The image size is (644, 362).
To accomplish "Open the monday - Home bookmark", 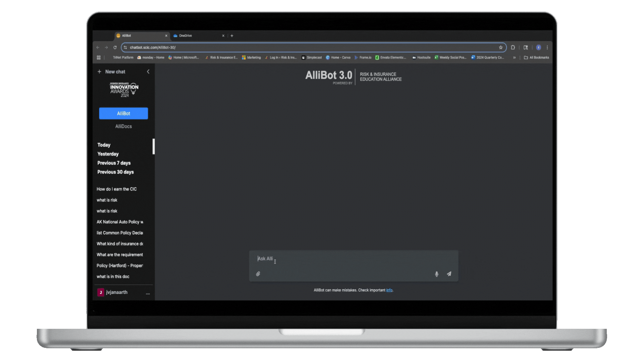I will click(151, 58).
